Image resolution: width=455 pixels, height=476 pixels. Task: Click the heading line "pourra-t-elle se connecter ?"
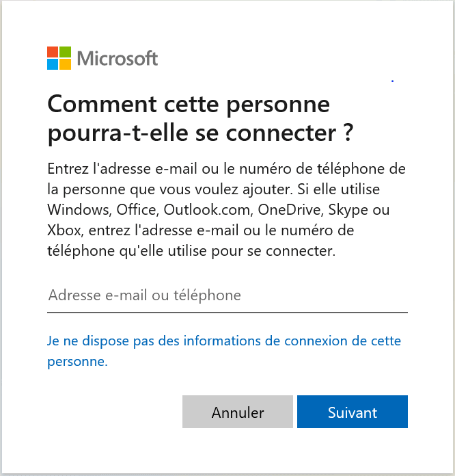[200, 133]
